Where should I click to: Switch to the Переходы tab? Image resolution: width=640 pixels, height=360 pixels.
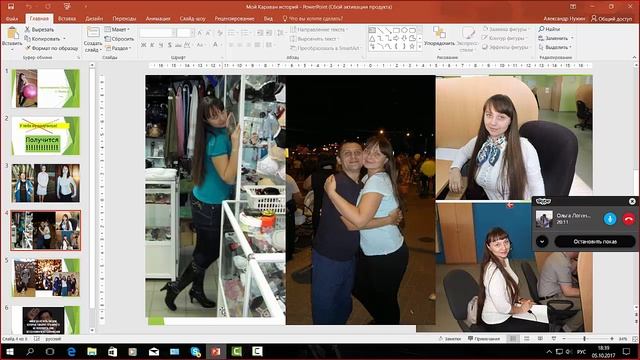coord(124,19)
